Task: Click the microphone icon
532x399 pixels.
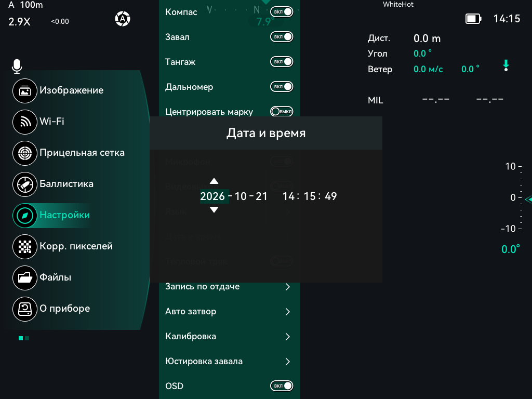Action: coord(17,66)
